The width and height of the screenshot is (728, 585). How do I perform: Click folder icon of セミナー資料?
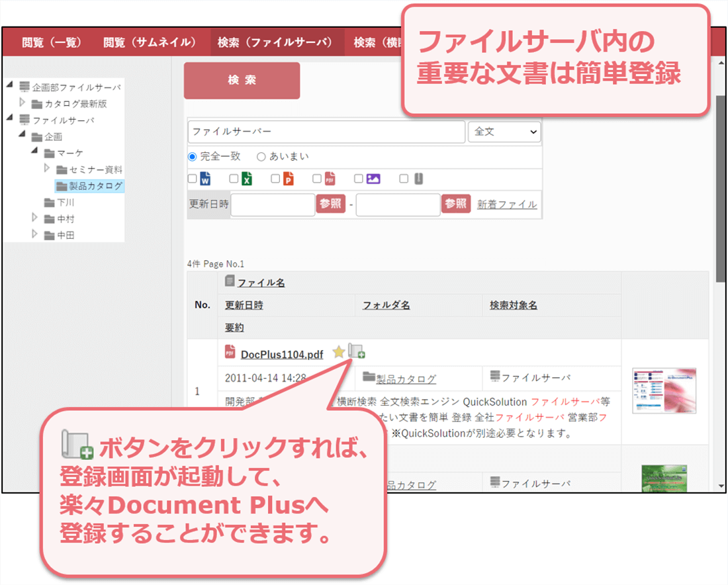[62, 169]
